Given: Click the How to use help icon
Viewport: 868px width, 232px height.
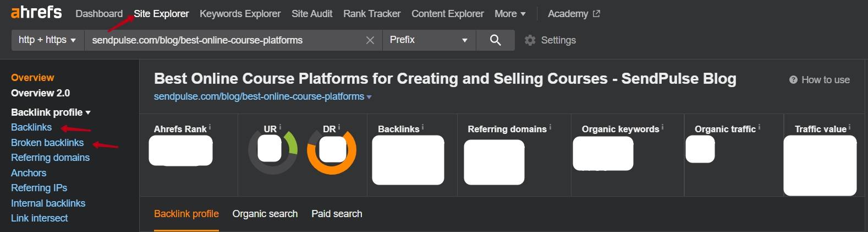Looking at the screenshot, I should tap(793, 80).
